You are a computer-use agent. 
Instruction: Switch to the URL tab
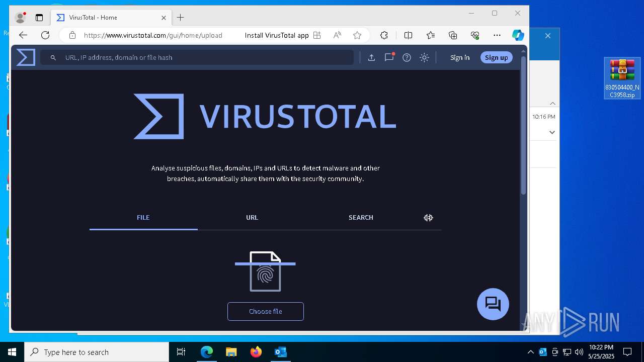click(x=252, y=218)
